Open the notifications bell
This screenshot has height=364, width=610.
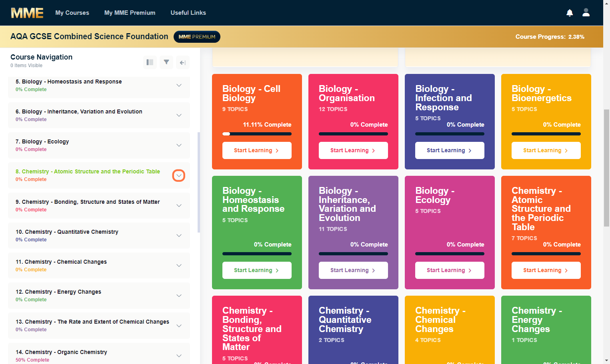570,13
